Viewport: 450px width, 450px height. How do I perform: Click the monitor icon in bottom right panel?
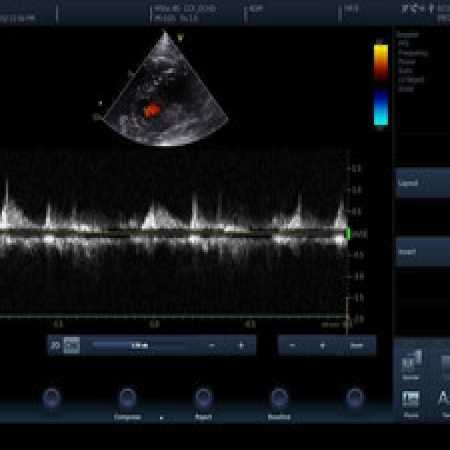coord(411,399)
